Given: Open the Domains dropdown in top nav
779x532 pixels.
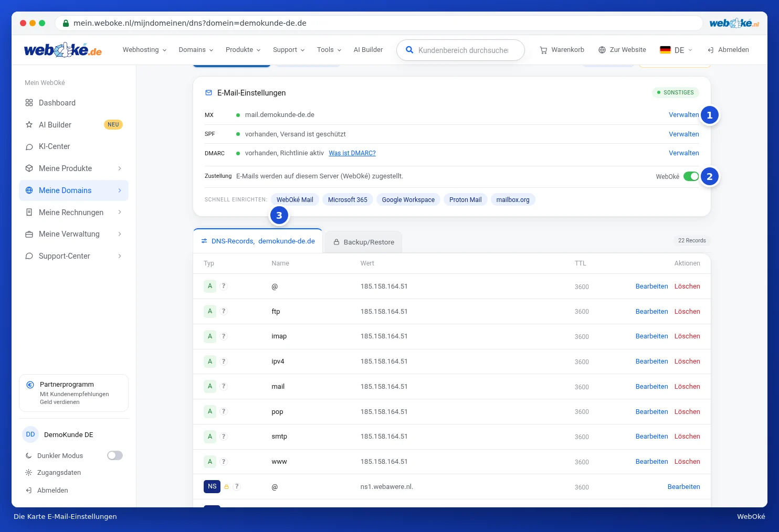Looking at the screenshot, I should coord(196,50).
